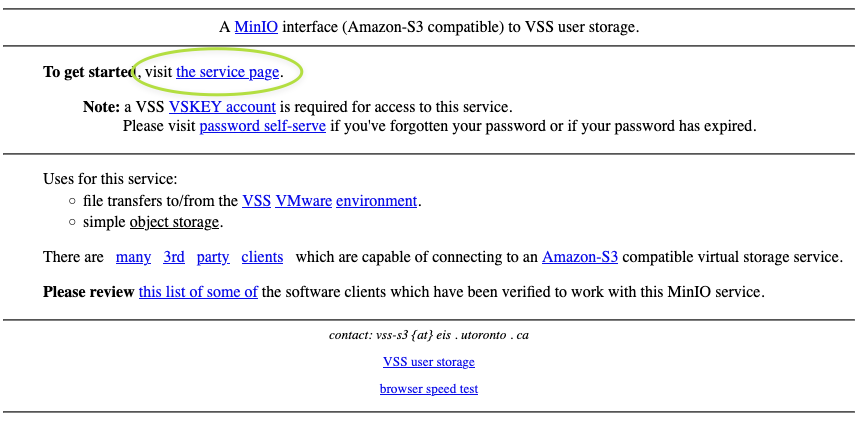Viewport: 860px width, 432px height.
Task: Open the VSKEY account link
Action: tap(222, 106)
